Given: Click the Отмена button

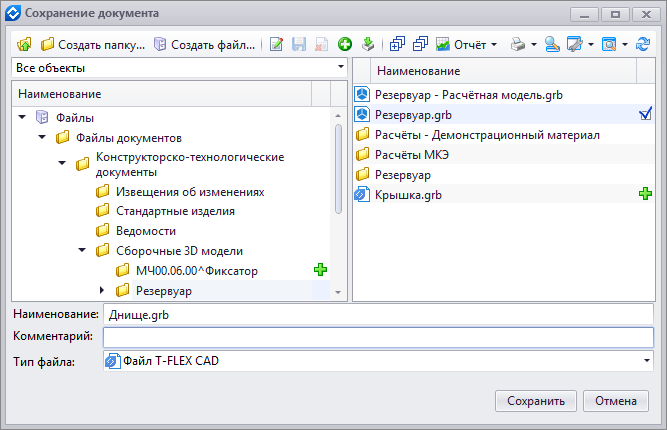Looking at the screenshot, I should (x=616, y=401).
